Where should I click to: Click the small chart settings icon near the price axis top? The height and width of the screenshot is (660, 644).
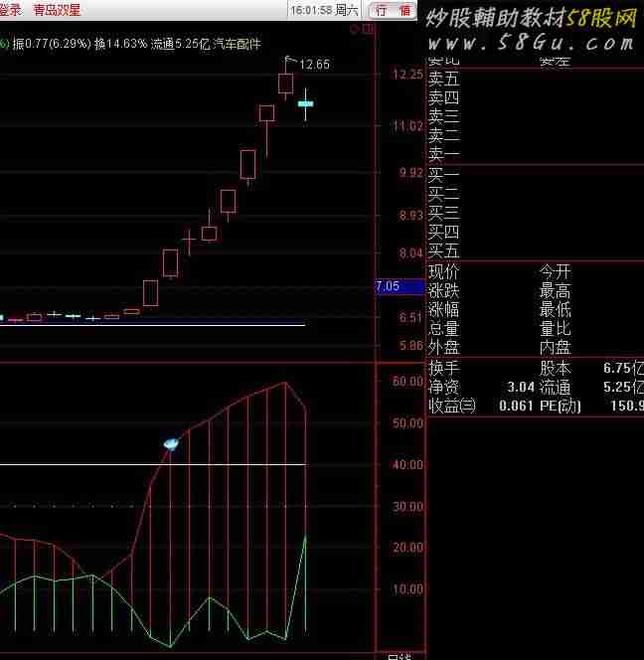(x=362, y=29)
